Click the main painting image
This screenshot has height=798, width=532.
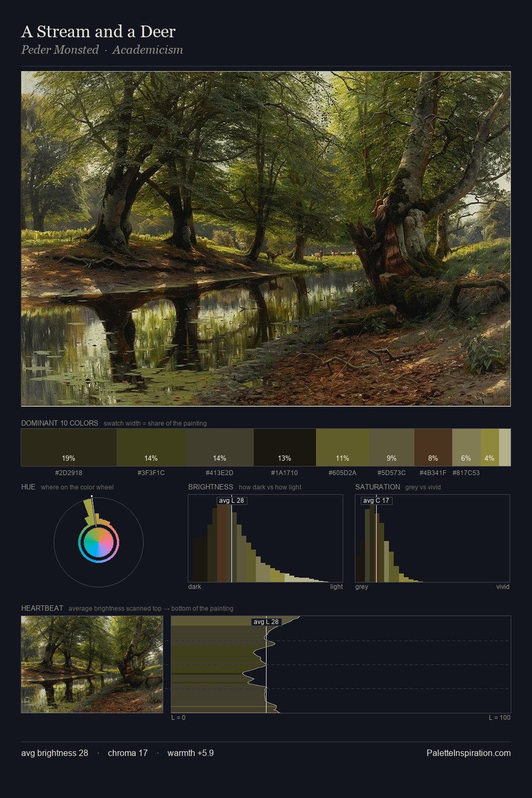coord(266,239)
